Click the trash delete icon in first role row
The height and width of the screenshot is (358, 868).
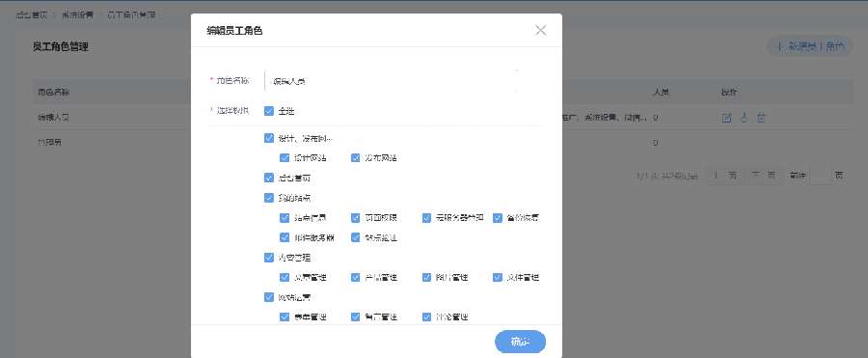pos(761,118)
